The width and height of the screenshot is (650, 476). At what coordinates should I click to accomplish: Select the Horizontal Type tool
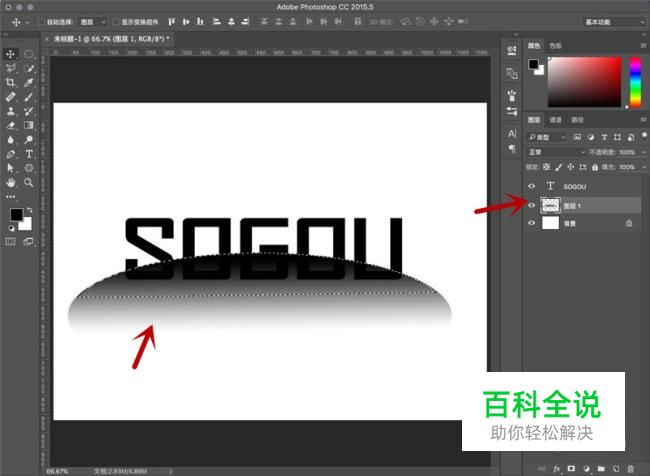tap(29, 154)
